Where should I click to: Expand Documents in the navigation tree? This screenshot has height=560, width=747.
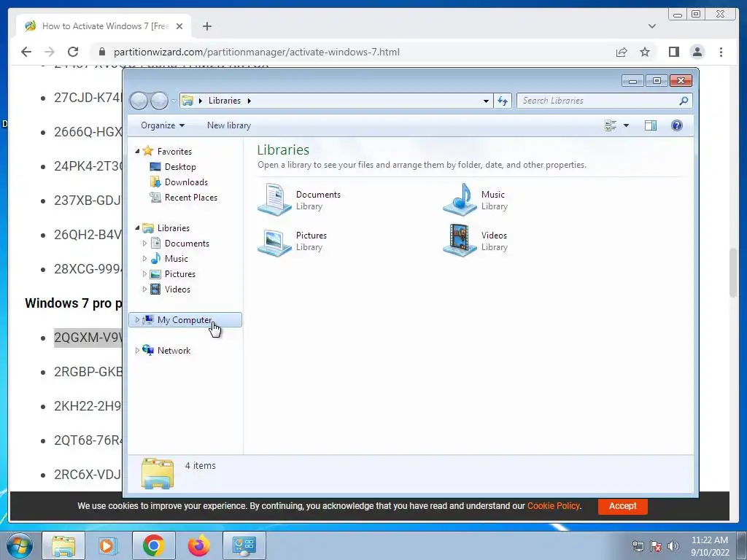pyautogui.click(x=144, y=243)
